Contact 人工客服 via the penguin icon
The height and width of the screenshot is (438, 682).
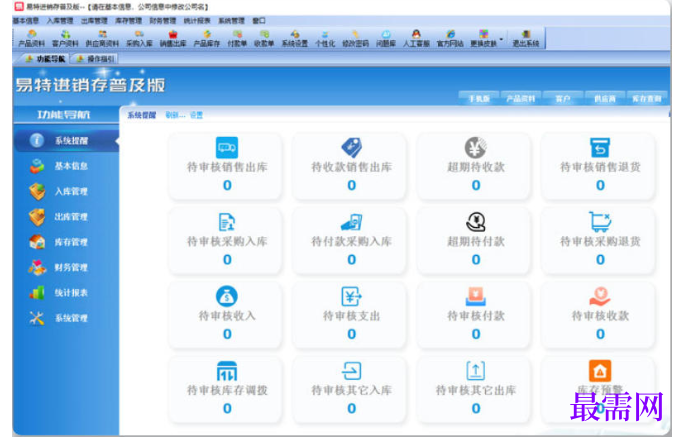coord(416,39)
